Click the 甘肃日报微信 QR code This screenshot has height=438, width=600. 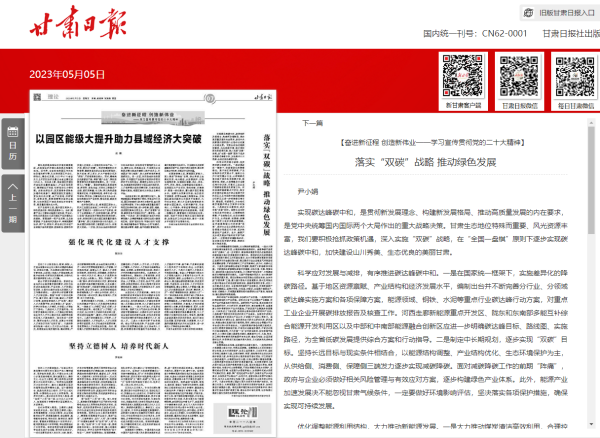[x=519, y=76]
